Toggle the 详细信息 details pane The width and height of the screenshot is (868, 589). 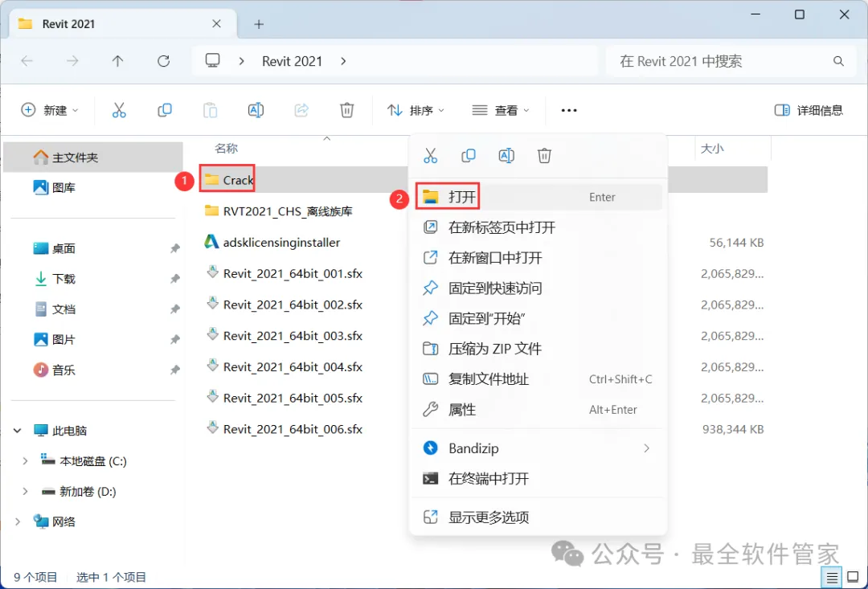(x=809, y=110)
